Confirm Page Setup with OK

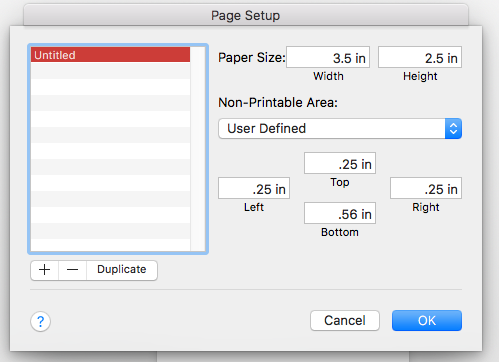coord(427,321)
